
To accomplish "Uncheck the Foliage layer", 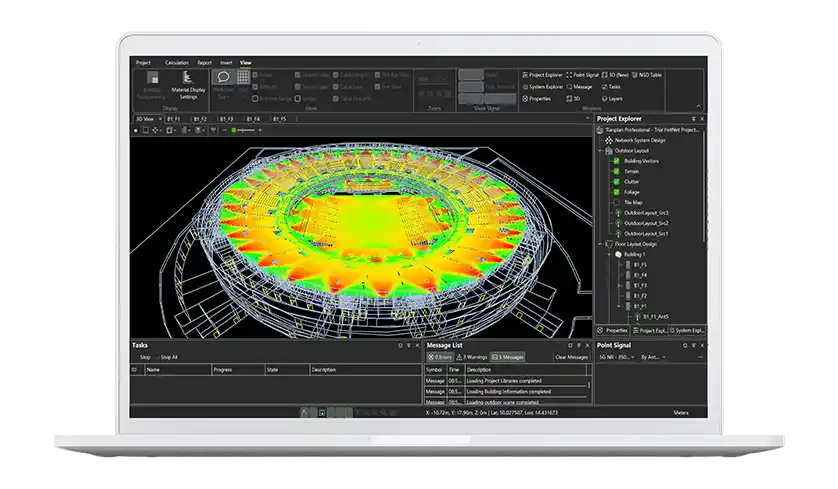I will pyautogui.click(x=616, y=192).
